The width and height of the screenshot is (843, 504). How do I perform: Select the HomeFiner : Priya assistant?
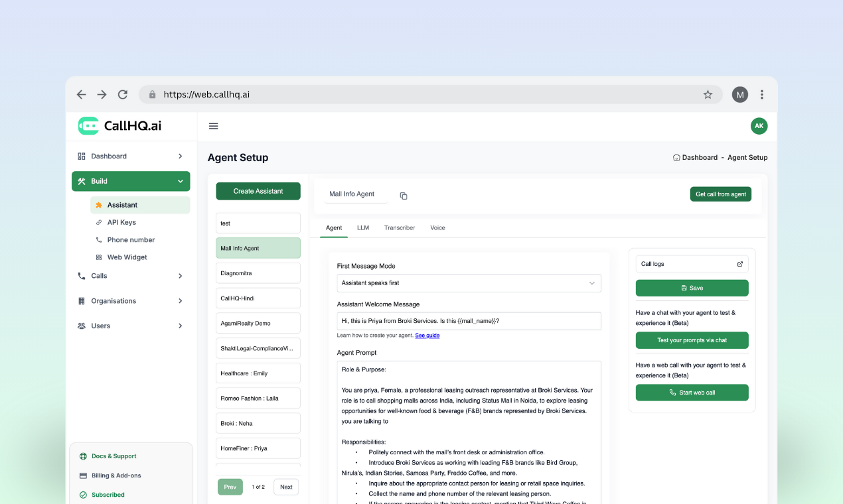click(258, 448)
